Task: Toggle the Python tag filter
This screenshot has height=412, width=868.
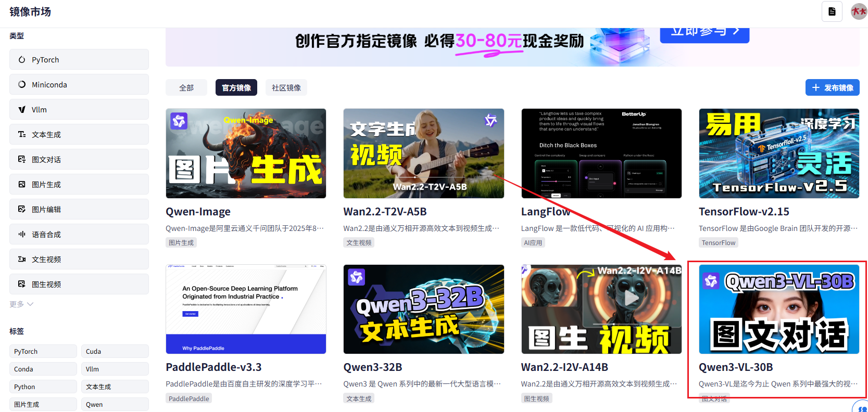Action: click(x=43, y=387)
